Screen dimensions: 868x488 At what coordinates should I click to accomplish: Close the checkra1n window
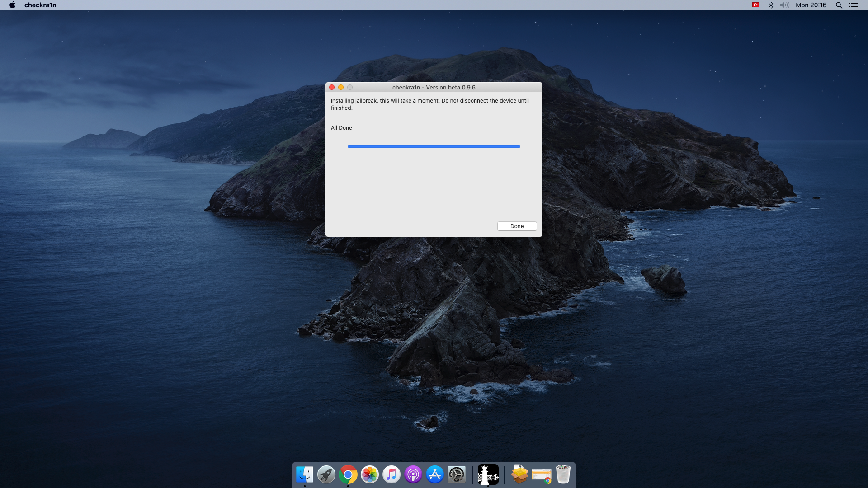332,87
